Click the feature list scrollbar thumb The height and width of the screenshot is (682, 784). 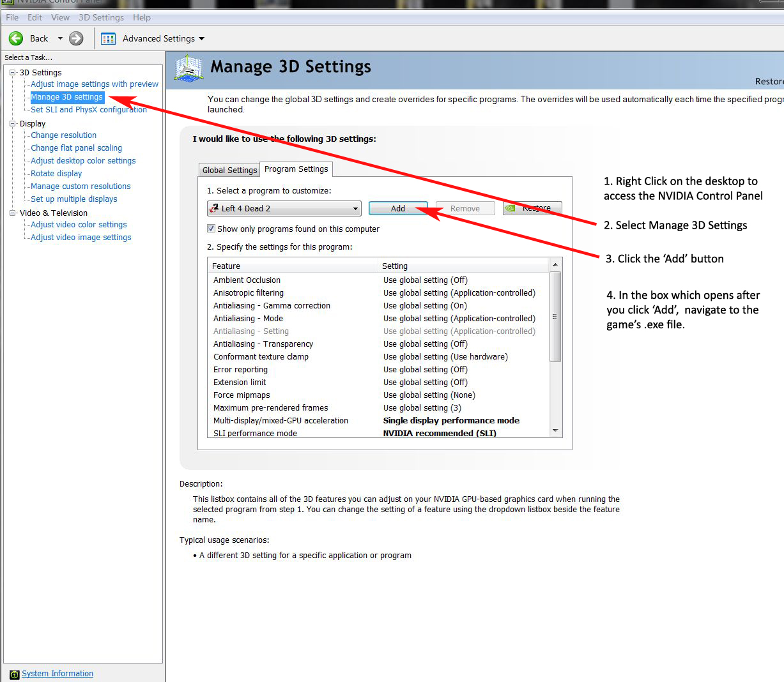pos(555,317)
